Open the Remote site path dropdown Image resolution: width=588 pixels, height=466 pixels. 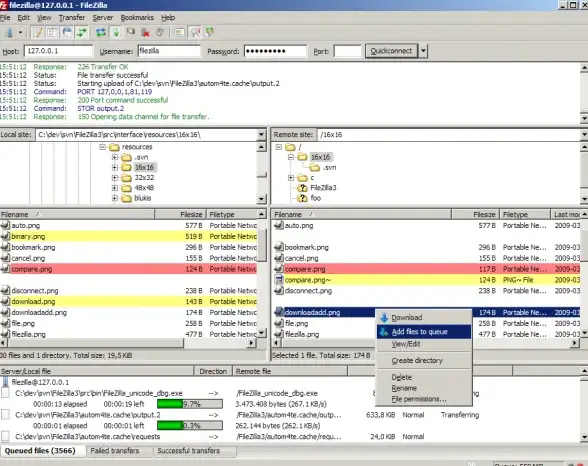pos(584,135)
